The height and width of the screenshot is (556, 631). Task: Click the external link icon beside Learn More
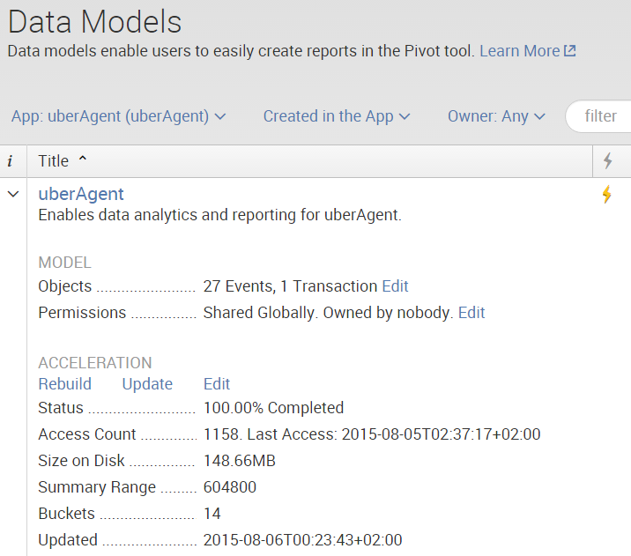coord(570,51)
